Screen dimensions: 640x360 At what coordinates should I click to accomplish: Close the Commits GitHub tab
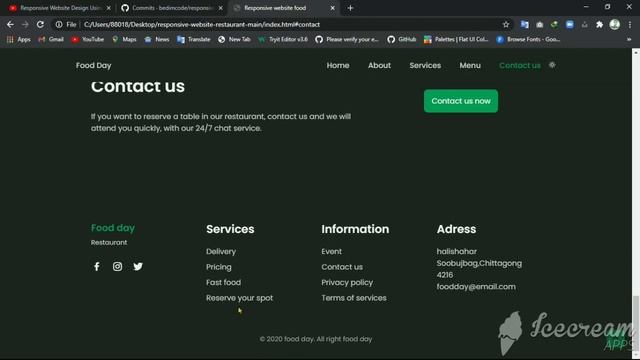coord(220,8)
